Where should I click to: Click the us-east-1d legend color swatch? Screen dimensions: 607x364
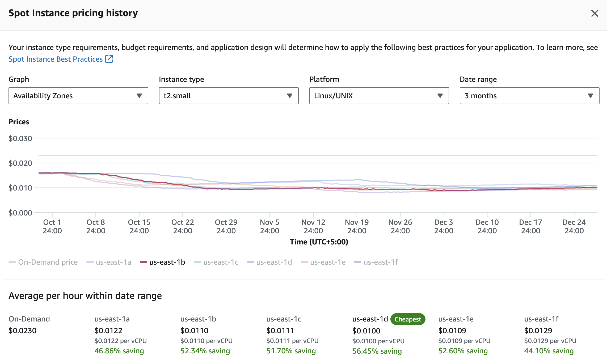250,262
